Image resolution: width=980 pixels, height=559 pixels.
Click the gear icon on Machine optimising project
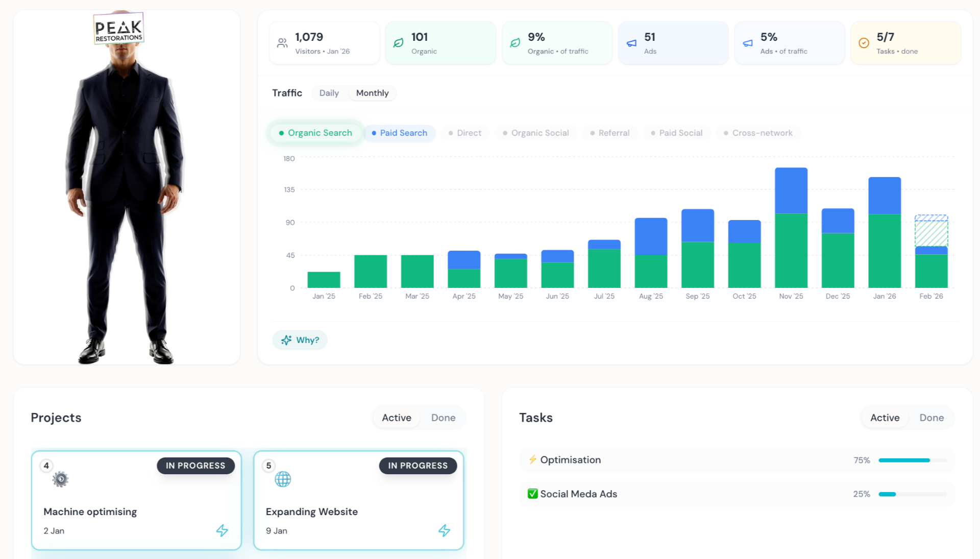[60, 479]
